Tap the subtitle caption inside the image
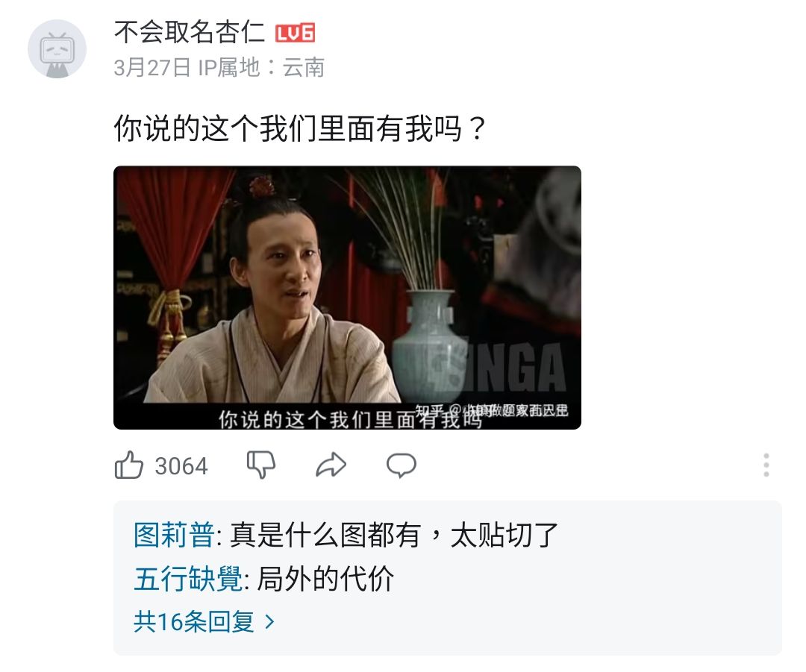Screen dimensions: 806x672 pyautogui.click(x=350, y=419)
